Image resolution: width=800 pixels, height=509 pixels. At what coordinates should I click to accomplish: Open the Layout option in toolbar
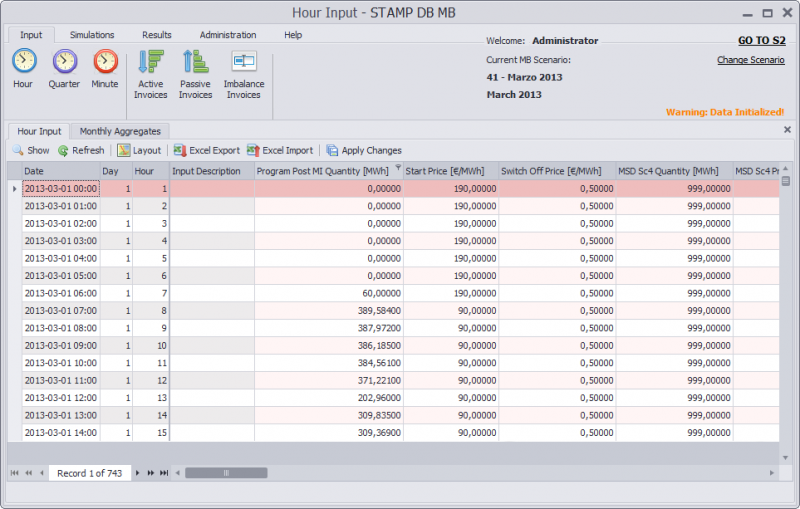tap(139, 150)
